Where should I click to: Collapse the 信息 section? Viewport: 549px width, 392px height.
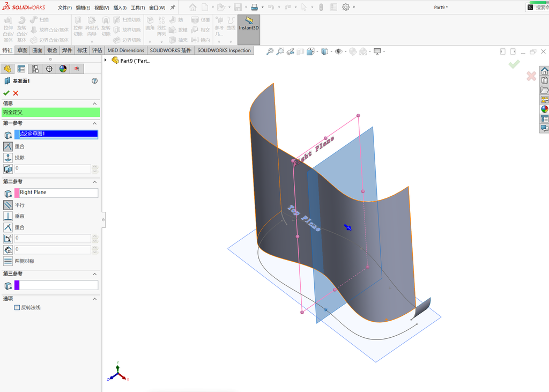[94, 103]
